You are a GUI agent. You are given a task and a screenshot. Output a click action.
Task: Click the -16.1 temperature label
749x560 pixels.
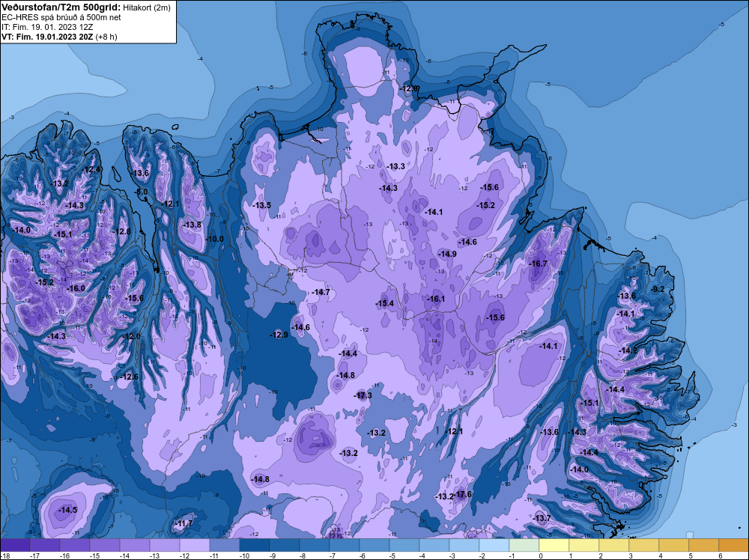435,299
